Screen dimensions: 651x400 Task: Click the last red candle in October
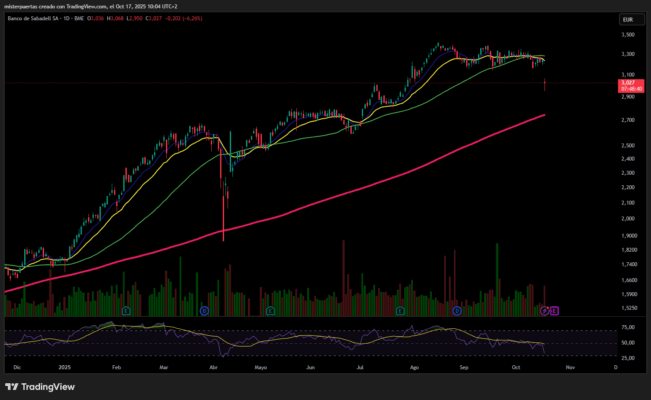[545, 86]
